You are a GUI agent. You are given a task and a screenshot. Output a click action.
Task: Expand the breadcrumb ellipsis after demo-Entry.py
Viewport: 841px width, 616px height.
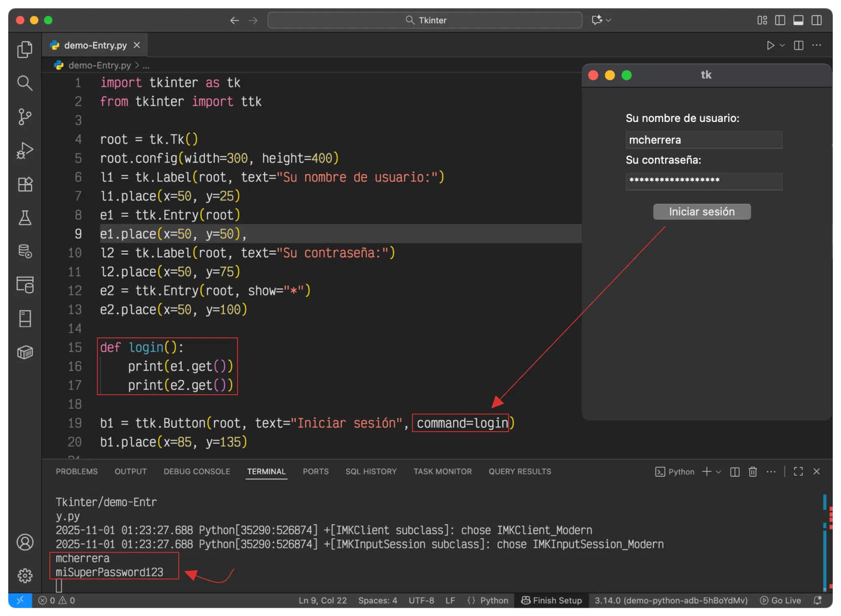pyautogui.click(x=146, y=66)
